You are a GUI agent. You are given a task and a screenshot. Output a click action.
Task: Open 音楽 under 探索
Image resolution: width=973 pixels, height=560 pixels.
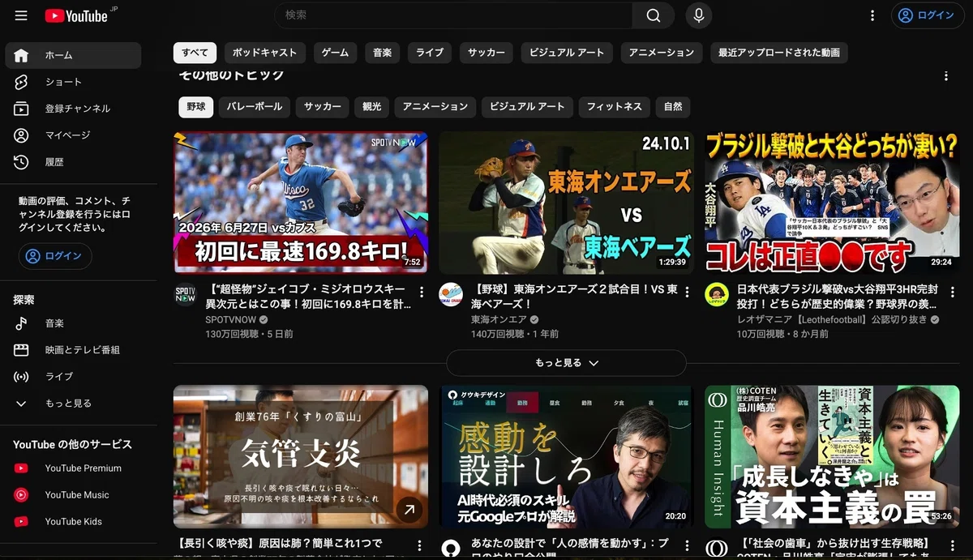73,323
